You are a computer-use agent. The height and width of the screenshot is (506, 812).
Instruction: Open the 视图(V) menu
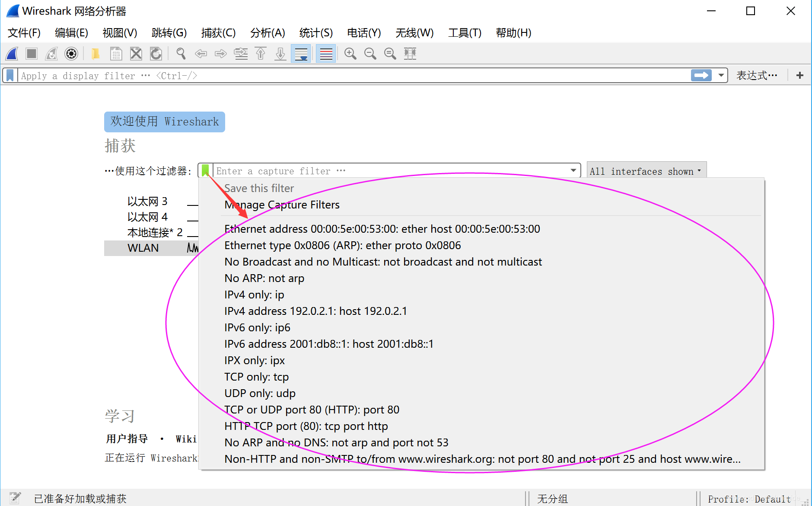(120, 33)
